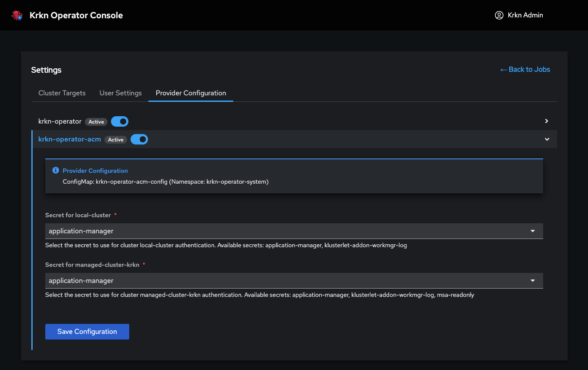Select the Secret for managed-cluster-krkn field

coord(294,281)
